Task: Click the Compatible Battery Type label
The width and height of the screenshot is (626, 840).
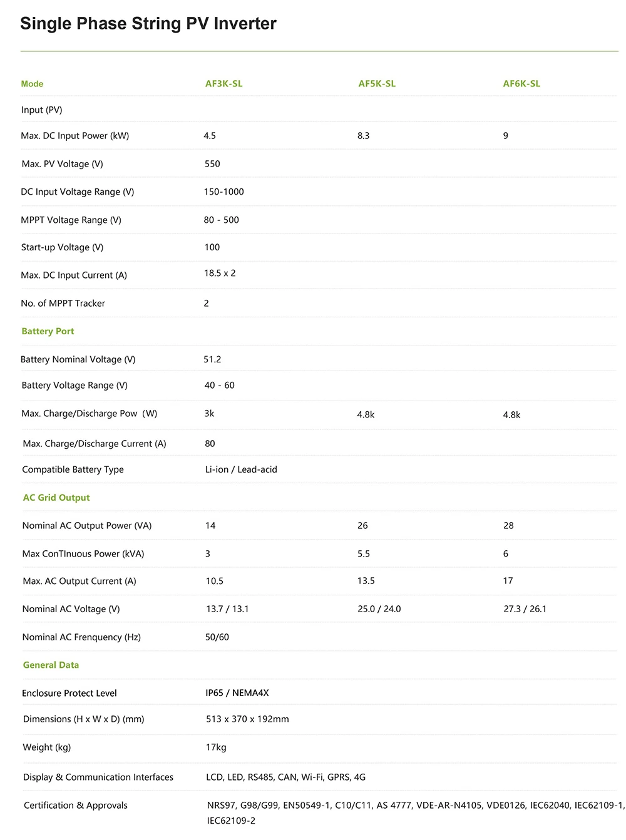Action: [73, 469]
